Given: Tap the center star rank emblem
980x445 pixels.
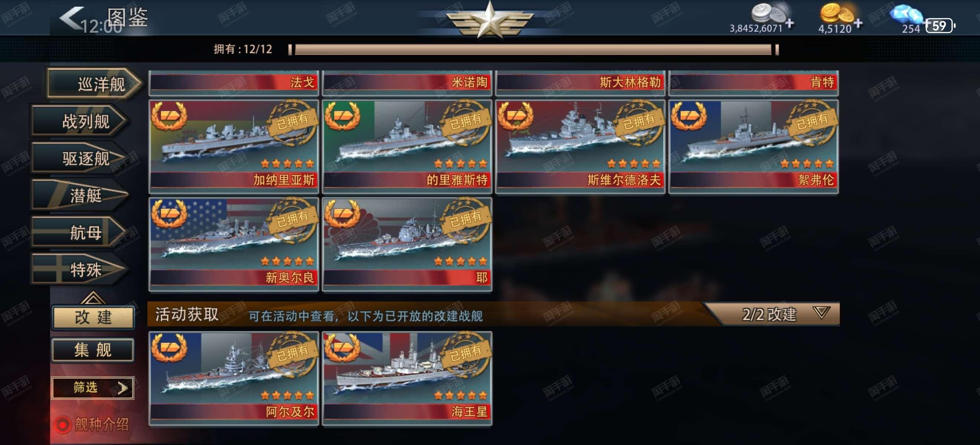Looking at the screenshot, I should [490, 19].
